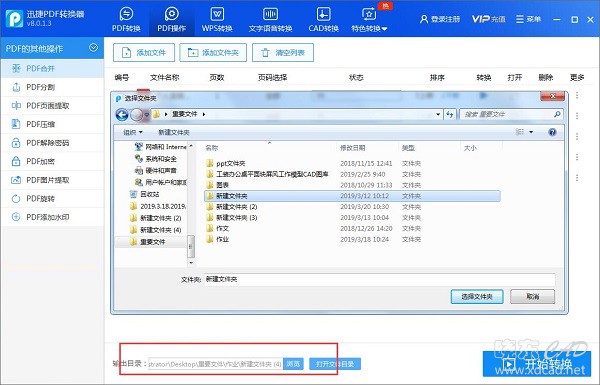Select PDF页面提取 in sidebar
This screenshot has height=385, width=600.
(52, 106)
